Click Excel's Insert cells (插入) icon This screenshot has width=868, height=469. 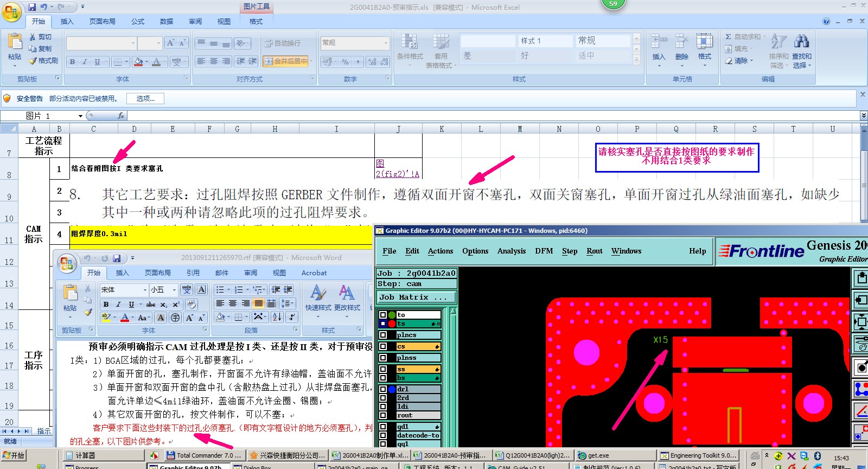click(x=659, y=41)
